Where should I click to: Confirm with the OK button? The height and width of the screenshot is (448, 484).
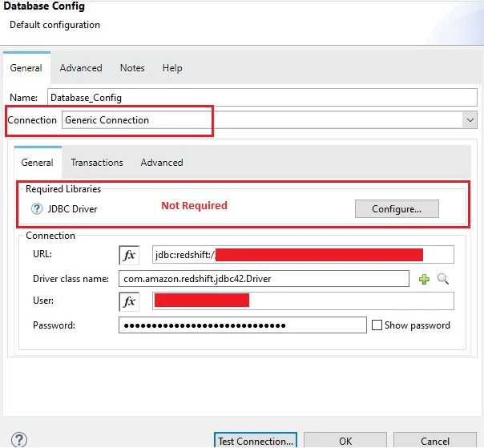point(345,441)
